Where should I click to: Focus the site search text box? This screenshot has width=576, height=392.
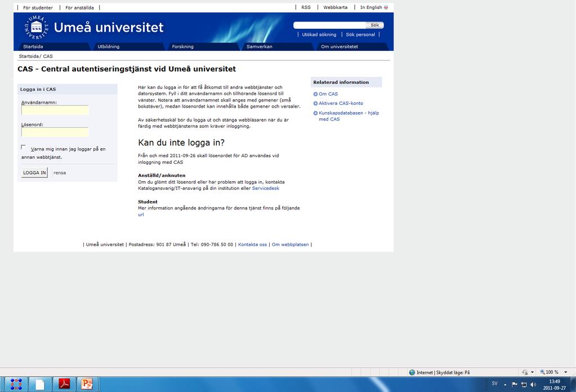330,25
